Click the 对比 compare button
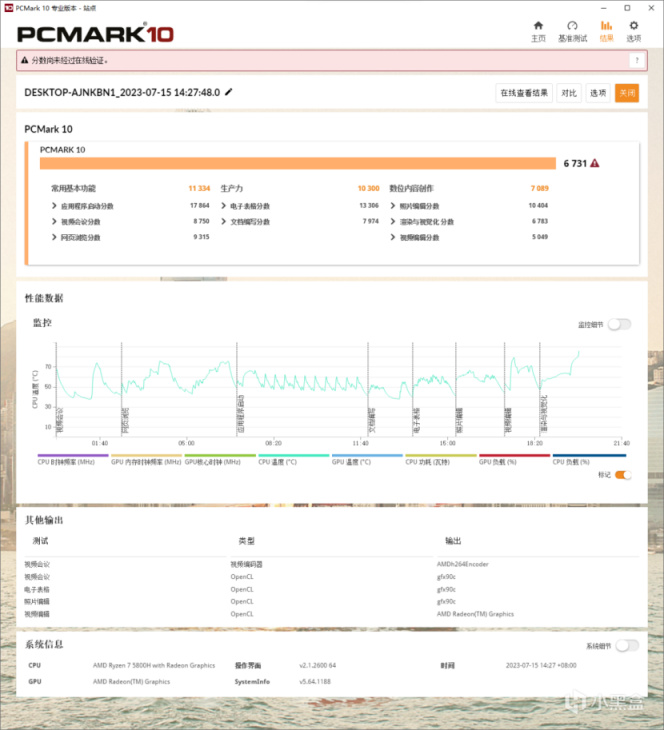Screen dimensions: 664x730 click(569, 93)
